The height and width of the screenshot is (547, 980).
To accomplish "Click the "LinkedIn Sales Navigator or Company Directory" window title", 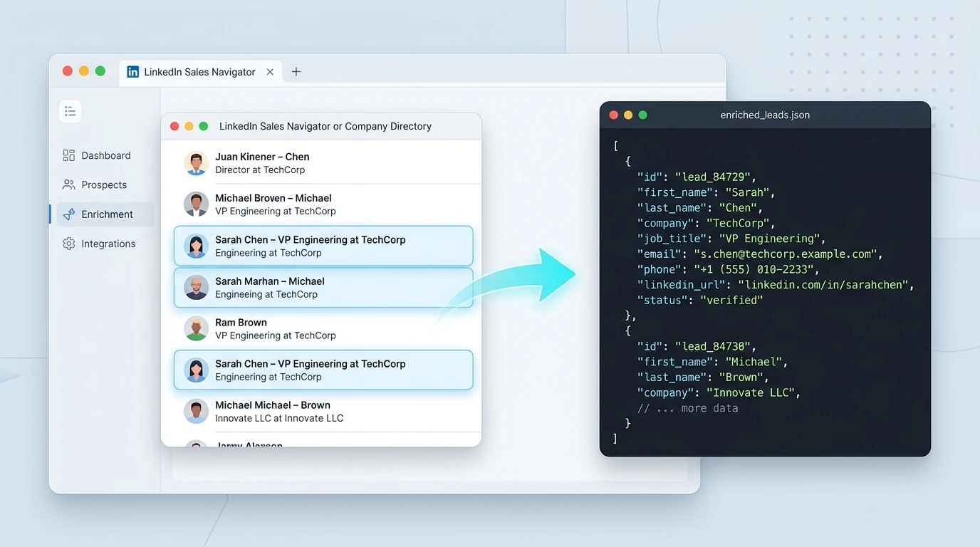I will pos(325,126).
